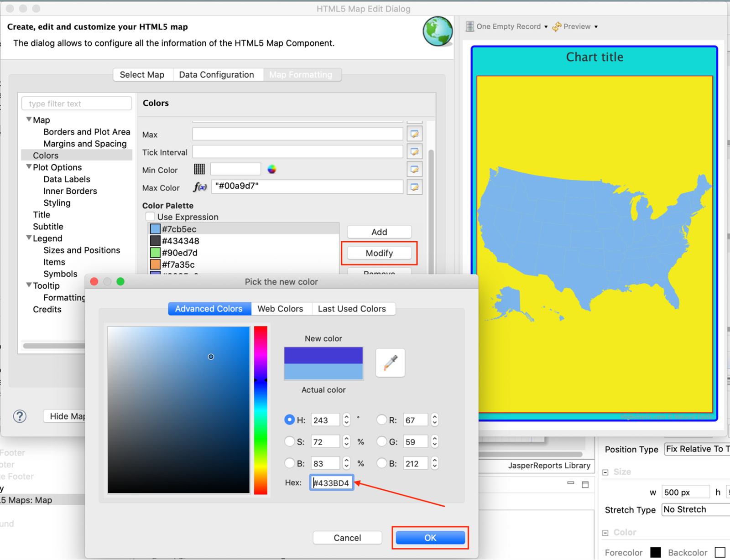This screenshot has width=730, height=560.
Task: Click the Hex color input field
Action: 332,483
